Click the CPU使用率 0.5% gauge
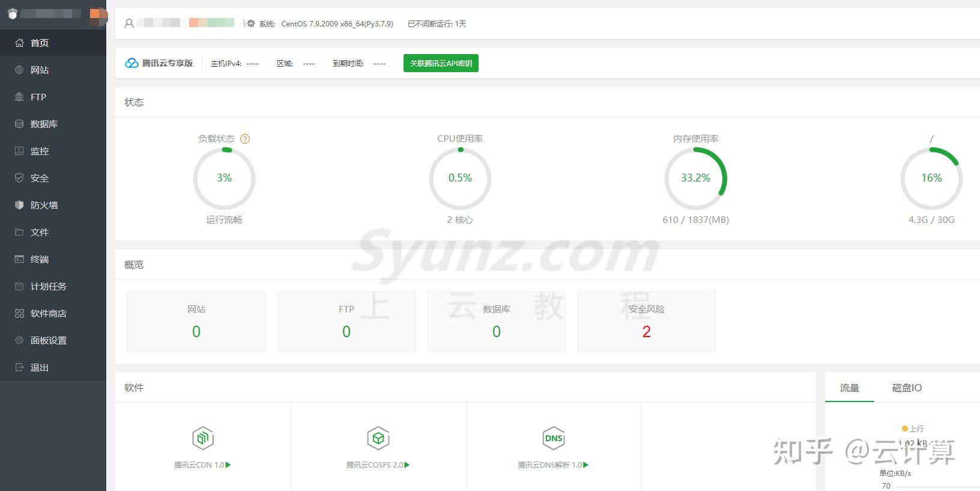980x491 pixels. (x=460, y=178)
